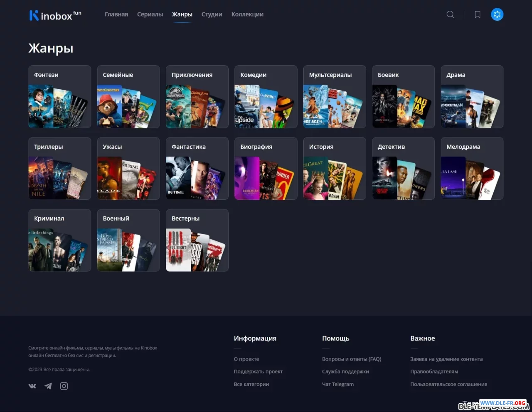This screenshot has width=532, height=412.
Task: Open the Telegram icon in footer
Action: 48,386
